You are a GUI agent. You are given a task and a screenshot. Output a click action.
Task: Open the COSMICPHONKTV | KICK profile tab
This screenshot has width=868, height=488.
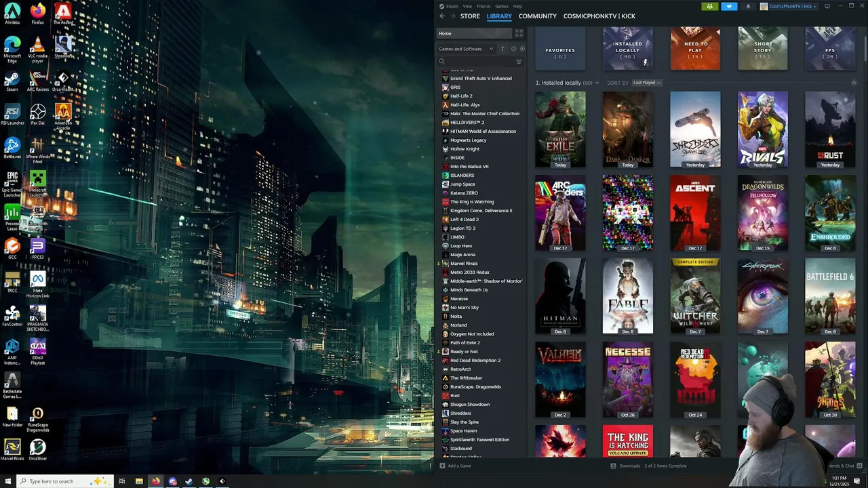(599, 16)
